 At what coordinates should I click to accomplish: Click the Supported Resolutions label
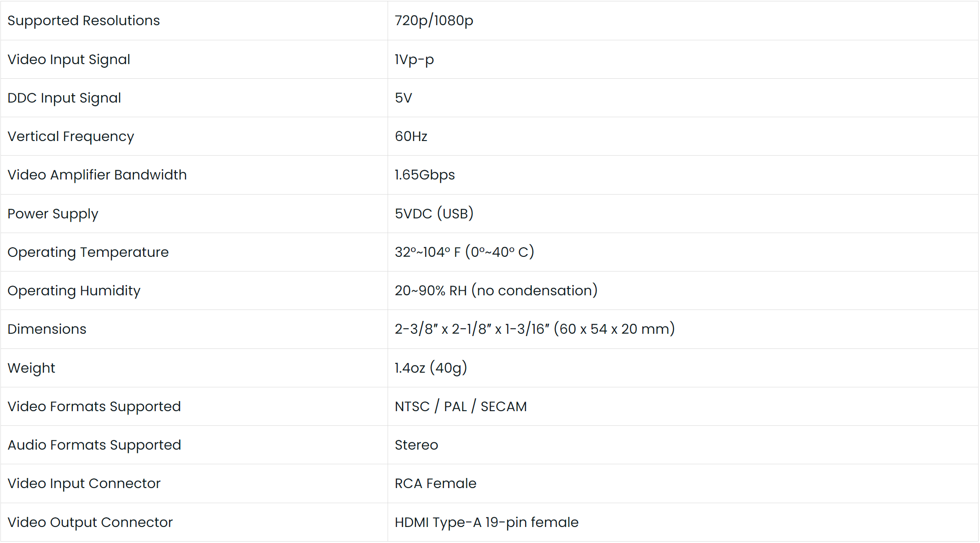[83, 21]
